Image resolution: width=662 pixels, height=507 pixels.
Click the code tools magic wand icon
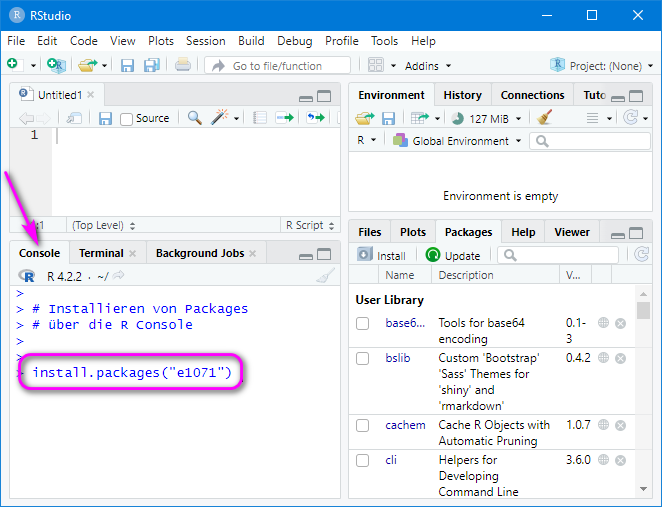click(220, 117)
